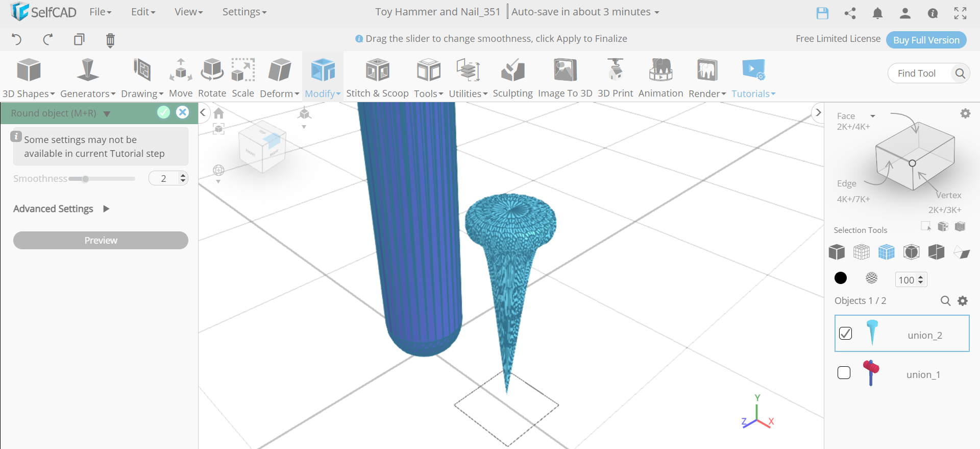Collapse the left tool panel arrow
The image size is (980, 449).
pyautogui.click(x=203, y=112)
